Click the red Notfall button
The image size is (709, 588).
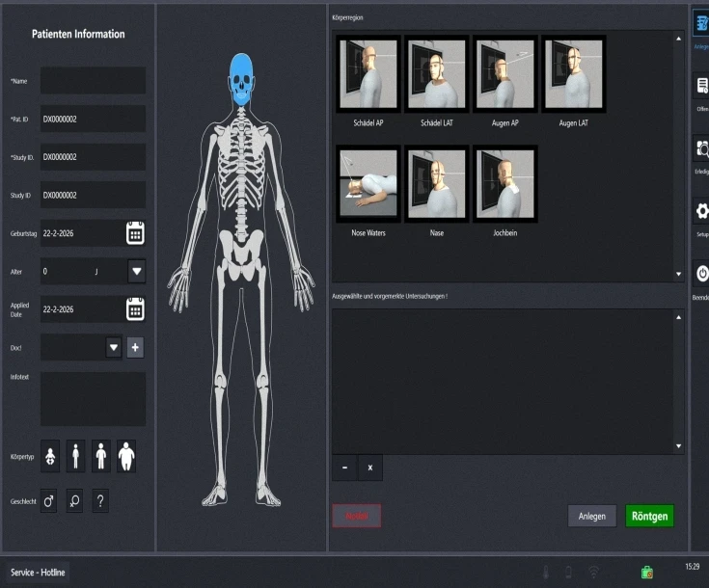[357, 516]
